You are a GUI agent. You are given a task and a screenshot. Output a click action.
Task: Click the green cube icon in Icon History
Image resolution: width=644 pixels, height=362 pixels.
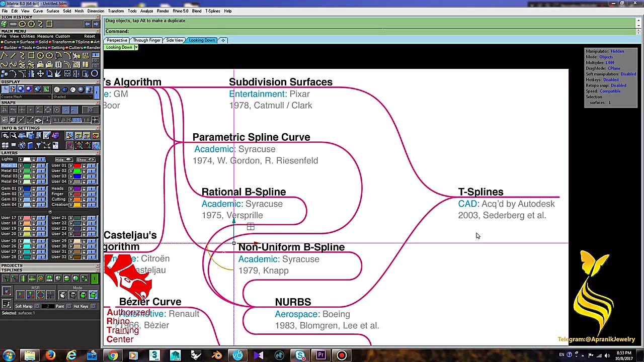click(4, 24)
